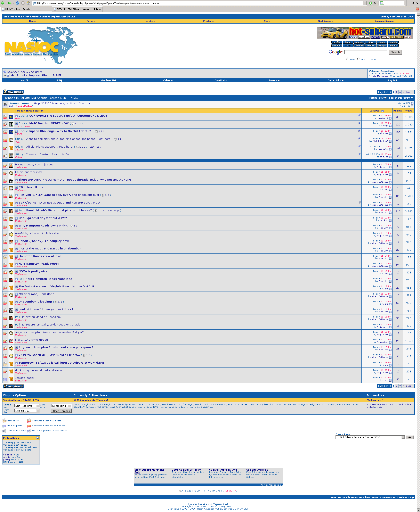This screenshot has height=512, width=420.
Task: Open last post arrow for SOA event thread
Action: point(390,118)
